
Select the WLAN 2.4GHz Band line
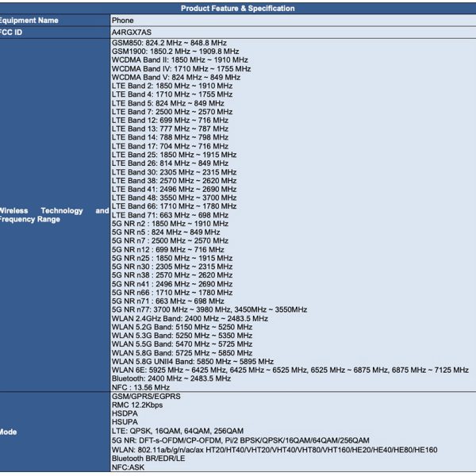(190, 318)
